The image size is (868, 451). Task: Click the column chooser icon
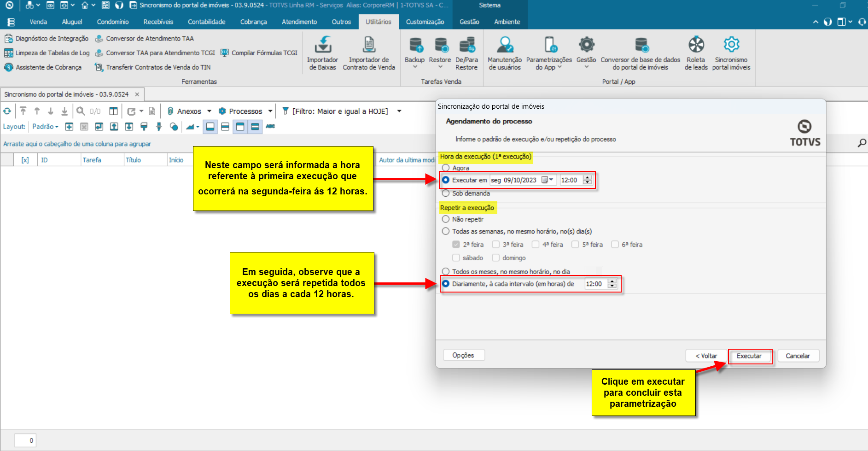click(113, 111)
